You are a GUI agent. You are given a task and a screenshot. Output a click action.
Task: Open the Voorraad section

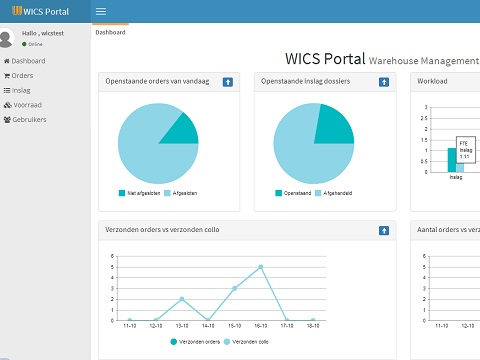23,105
